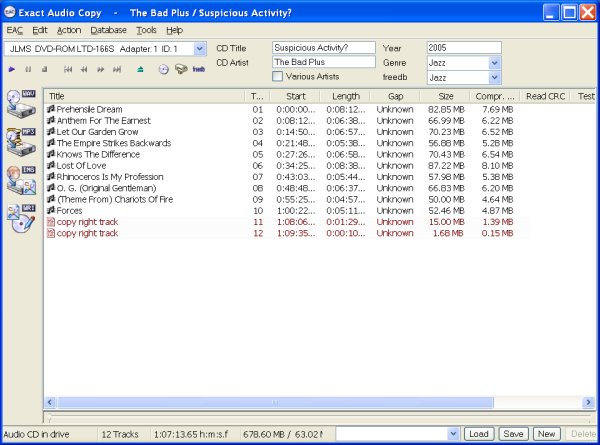Expand the Genre dropdown
Image resolution: width=600 pixels, height=445 pixels.
coord(494,63)
